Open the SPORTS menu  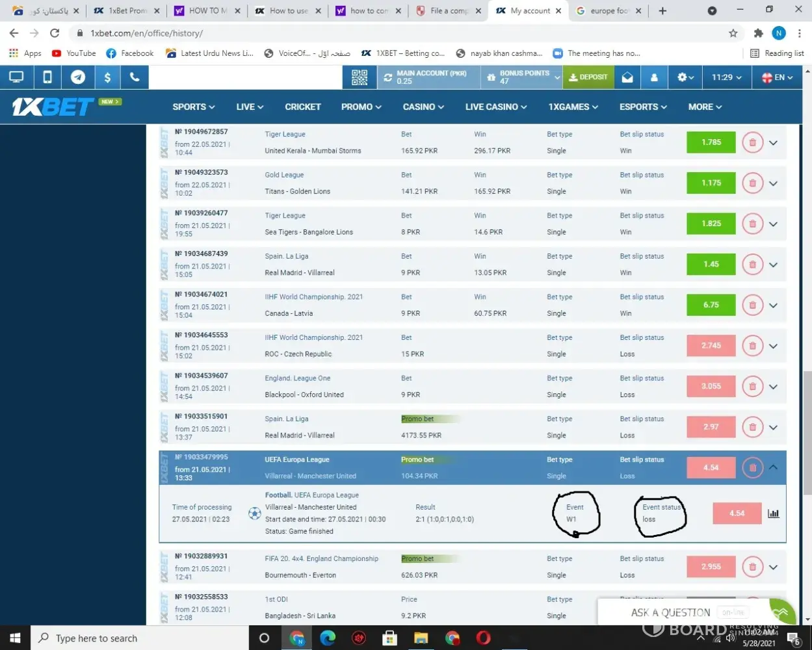[193, 107]
